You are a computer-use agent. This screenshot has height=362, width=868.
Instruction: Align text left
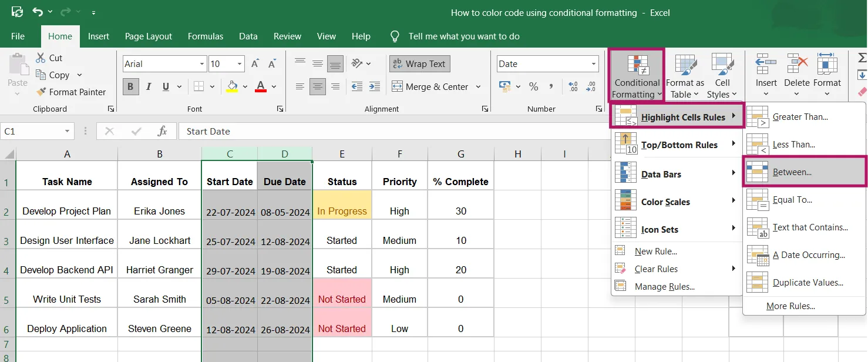(300, 86)
